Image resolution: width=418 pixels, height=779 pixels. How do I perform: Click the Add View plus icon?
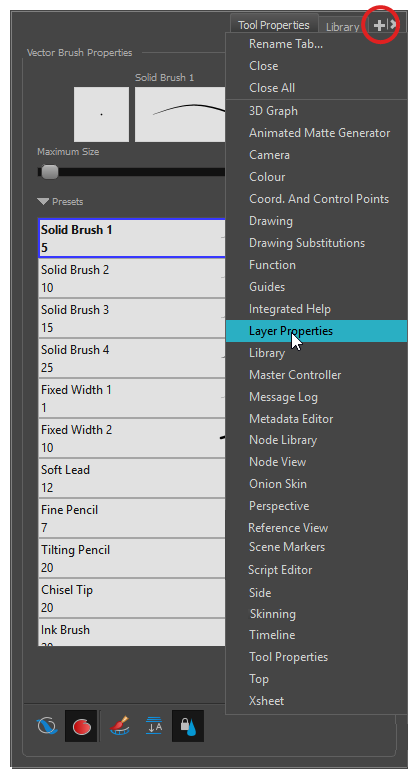[379, 24]
